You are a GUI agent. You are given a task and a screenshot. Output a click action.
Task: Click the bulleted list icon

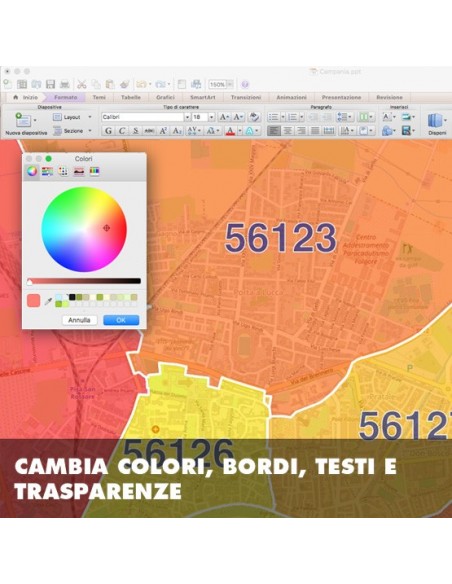tap(273, 117)
